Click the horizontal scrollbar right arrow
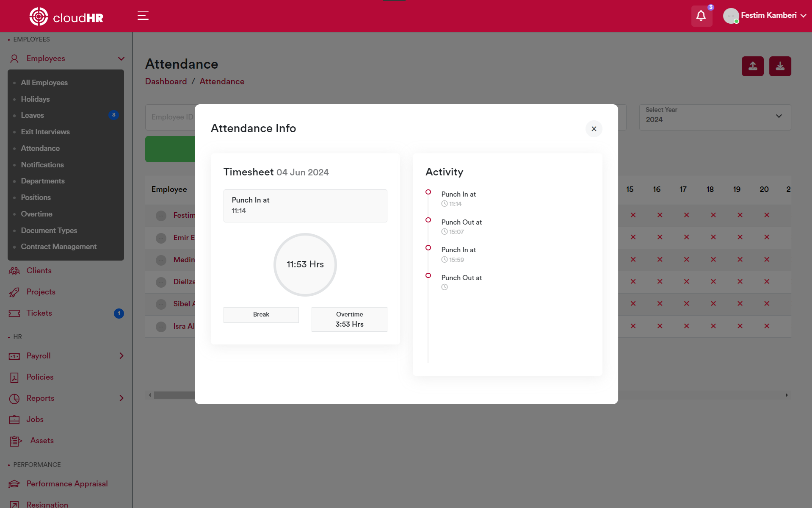The image size is (812, 508). 787,395
